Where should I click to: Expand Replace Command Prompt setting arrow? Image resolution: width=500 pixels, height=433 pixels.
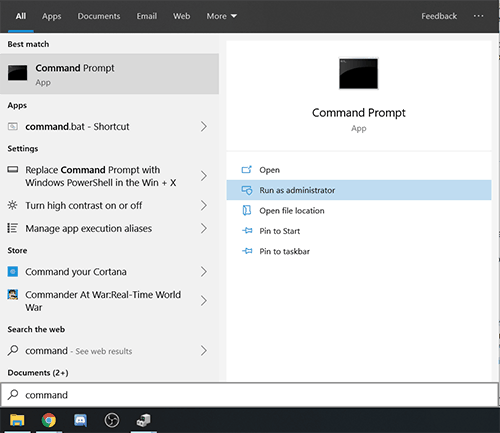point(204,176)
